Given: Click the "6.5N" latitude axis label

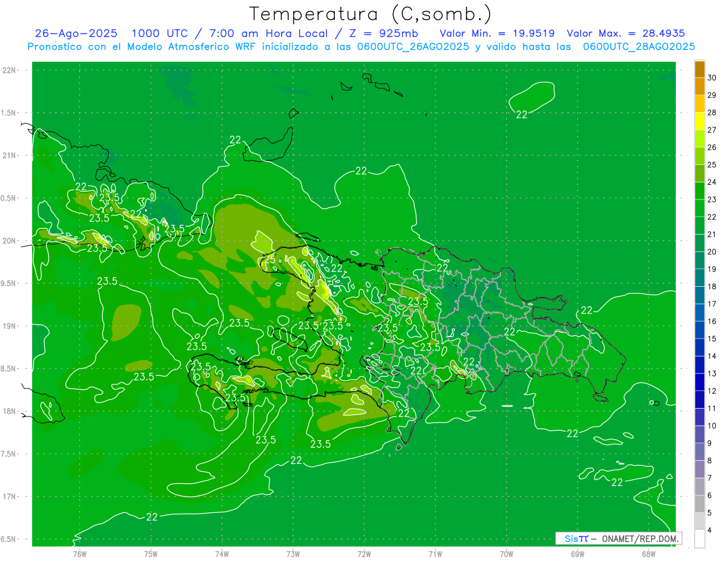Looking at the screenshot, I should (9, 540).
